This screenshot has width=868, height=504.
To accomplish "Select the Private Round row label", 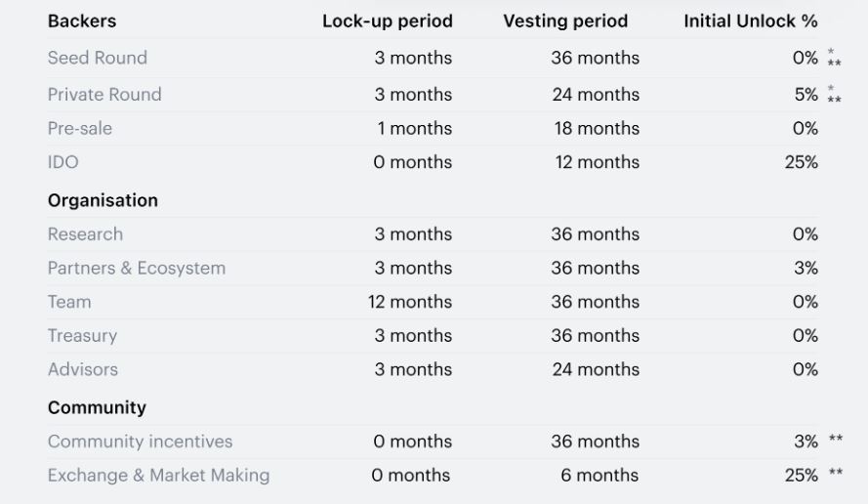I will pos(104,95).
